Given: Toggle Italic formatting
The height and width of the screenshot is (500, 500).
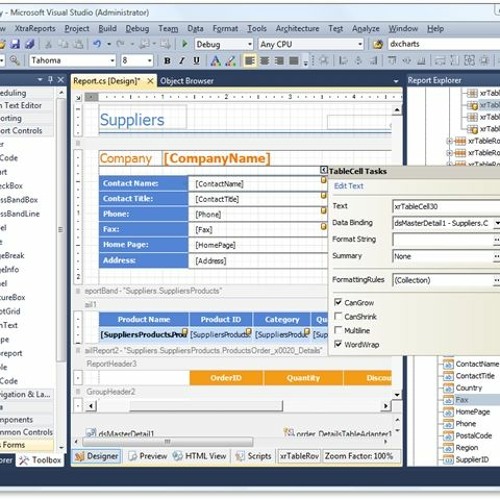Looking at the screenshot, I should [182, 61].
